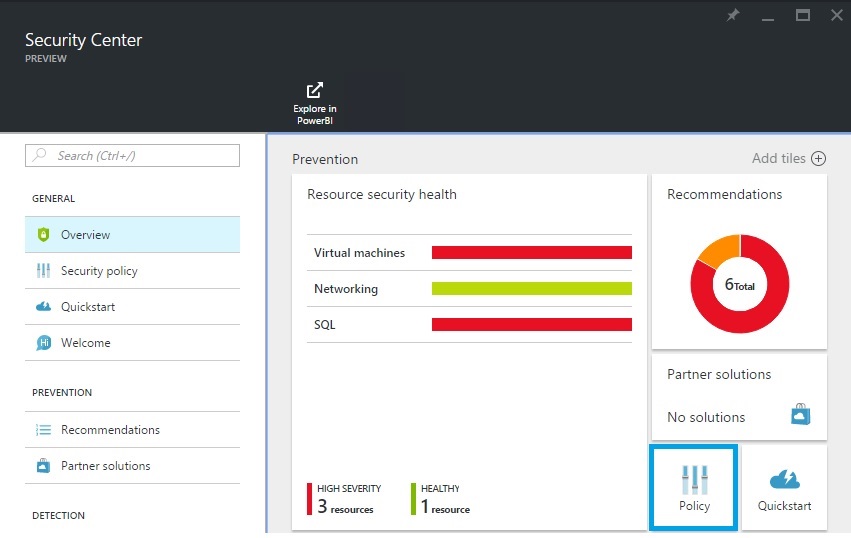Screen dimensions: 851x538
Task: Click the SQL resource health row
Action: point(469,325)
